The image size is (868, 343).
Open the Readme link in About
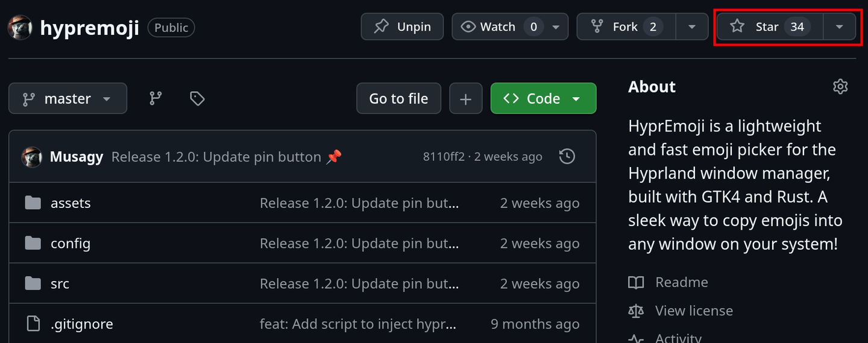681,282
